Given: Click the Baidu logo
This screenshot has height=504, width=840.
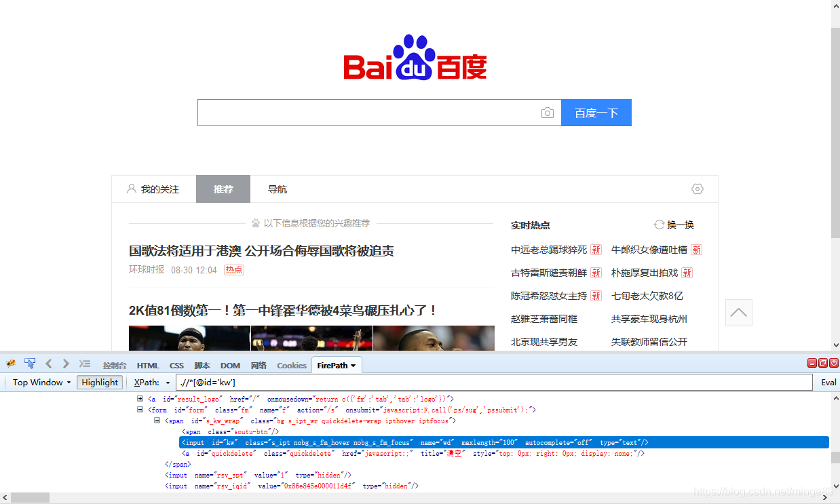Looking at the screenshot, I should 415,58.
